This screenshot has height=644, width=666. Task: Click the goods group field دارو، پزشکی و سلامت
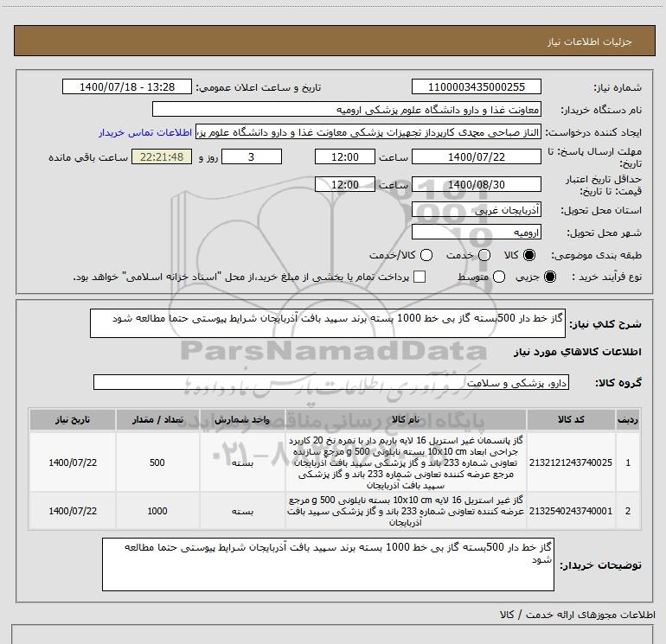(x=331, y=382)
